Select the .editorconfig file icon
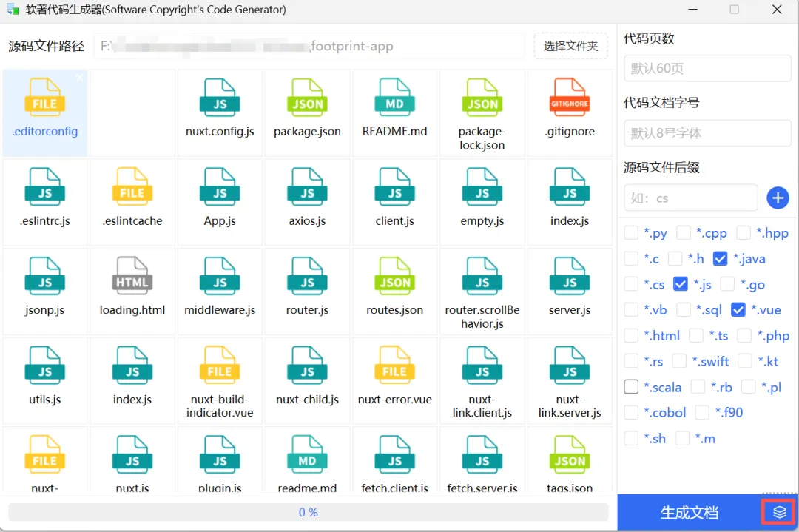Screen dimensions: 799x532 tap(45, 98)
